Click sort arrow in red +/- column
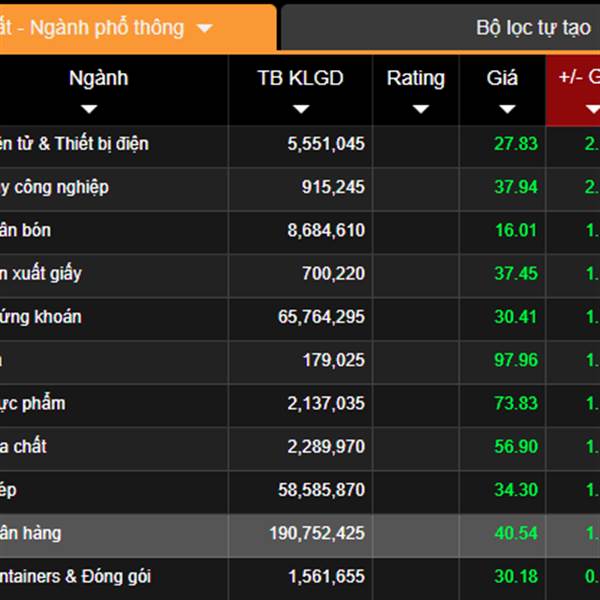The width and height of the screenshot is (600, 600). pyautogui.click(x=592, y=108)
